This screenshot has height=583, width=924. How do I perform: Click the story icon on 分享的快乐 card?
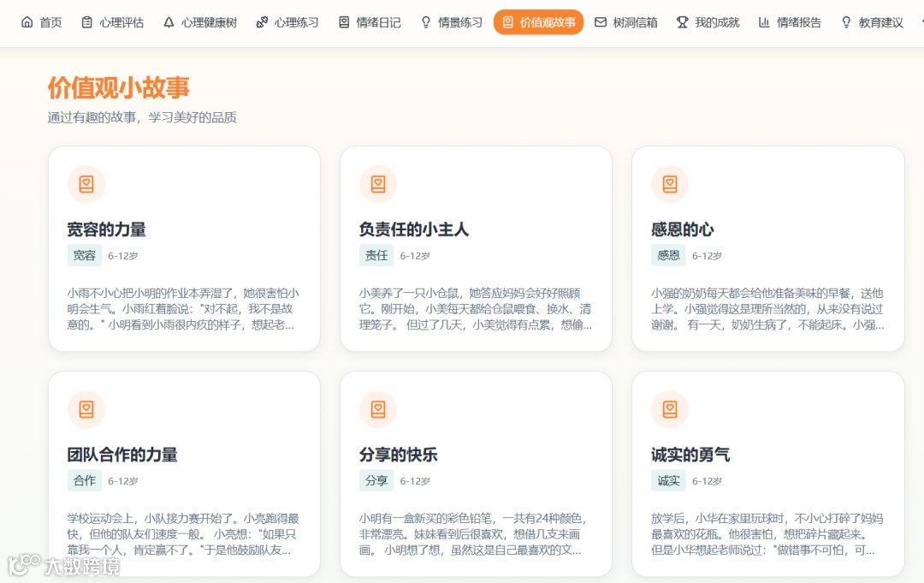pos(378,409)
